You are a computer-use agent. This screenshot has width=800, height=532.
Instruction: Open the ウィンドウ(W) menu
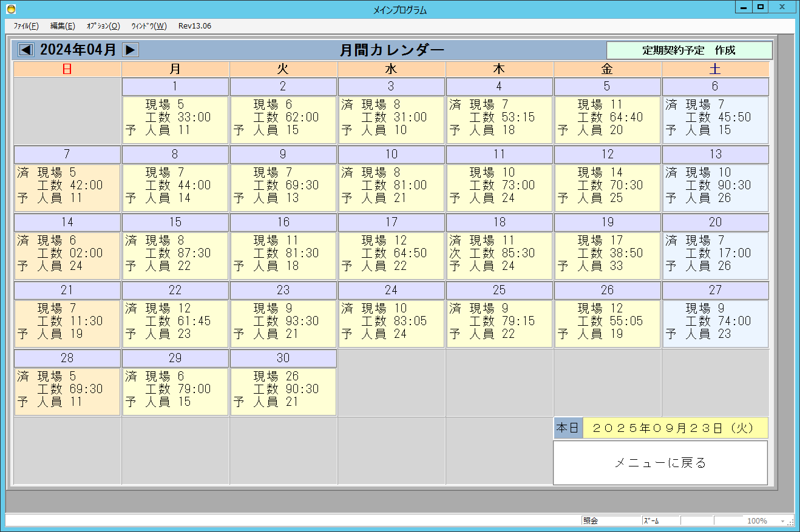pyautogui.click(x=149, y=26)
